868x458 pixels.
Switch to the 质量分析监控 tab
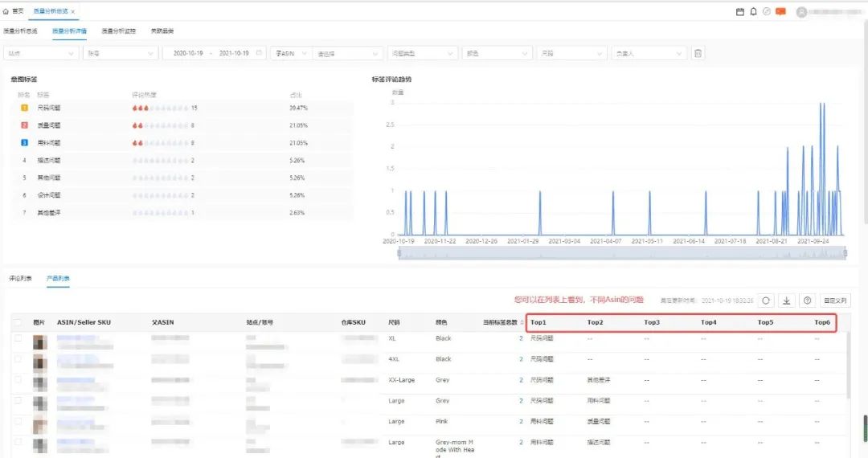118,31
